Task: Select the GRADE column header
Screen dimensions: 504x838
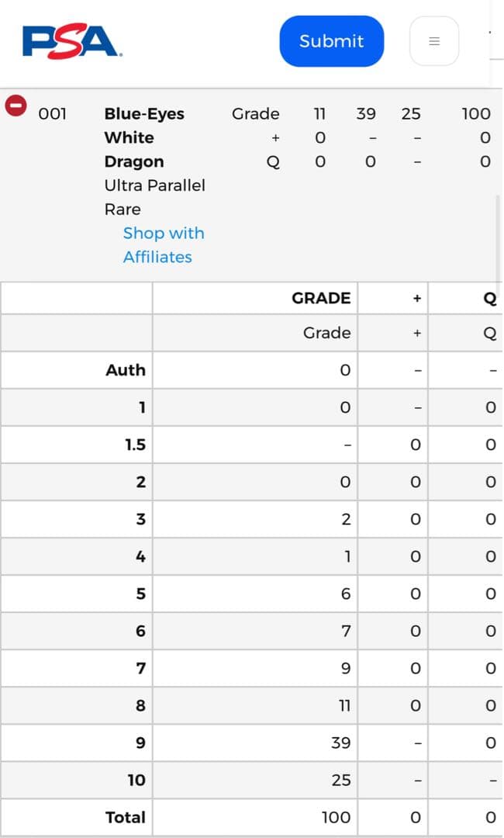Action: tap(321, 298)
